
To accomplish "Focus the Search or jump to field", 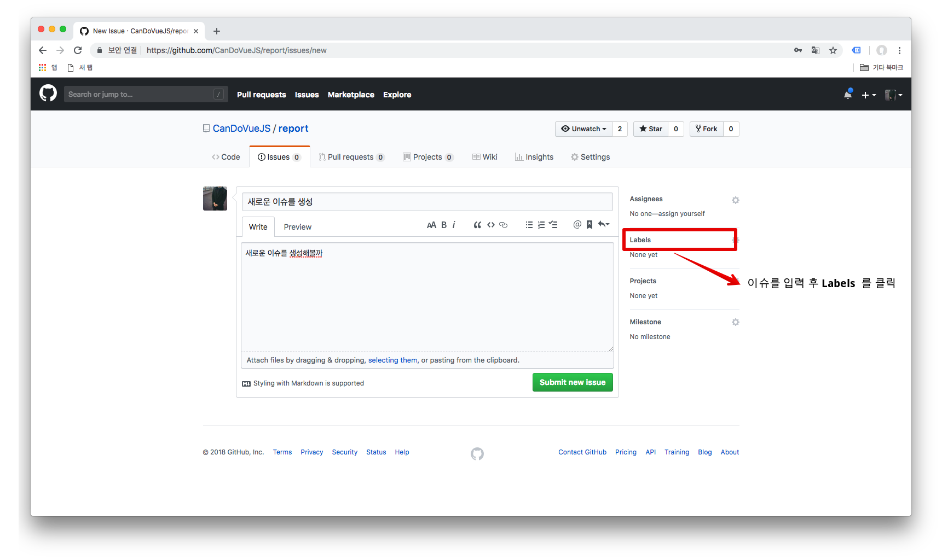I will pos(146,94).
